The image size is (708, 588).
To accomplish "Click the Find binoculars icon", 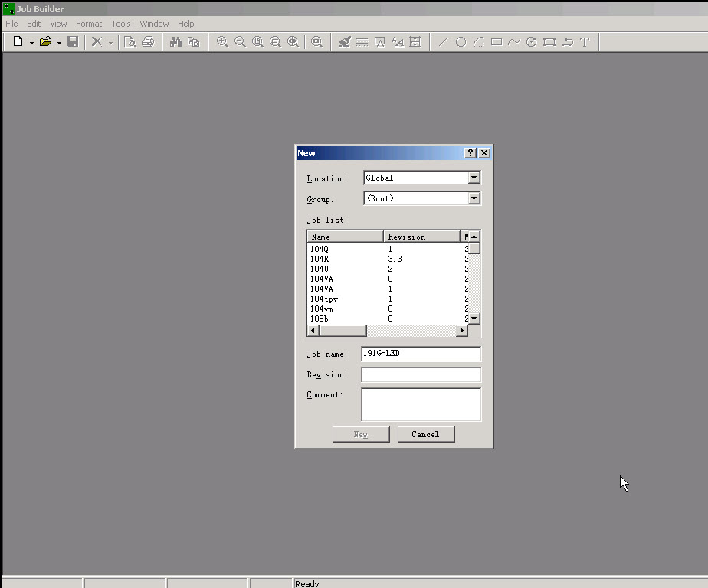I will click(x=175, y=41).
